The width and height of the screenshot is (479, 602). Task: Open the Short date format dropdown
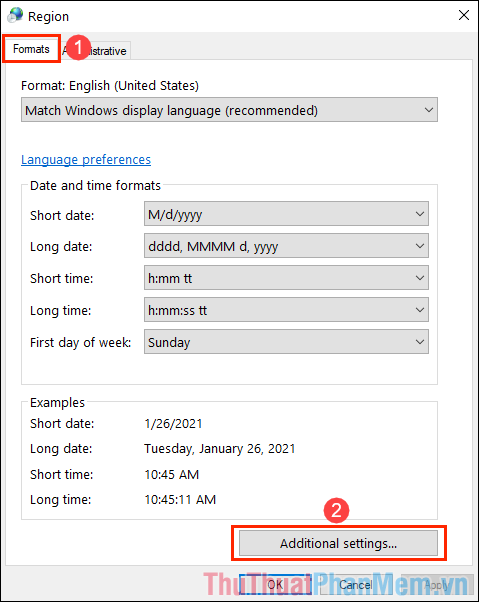(x=286, y=214)
